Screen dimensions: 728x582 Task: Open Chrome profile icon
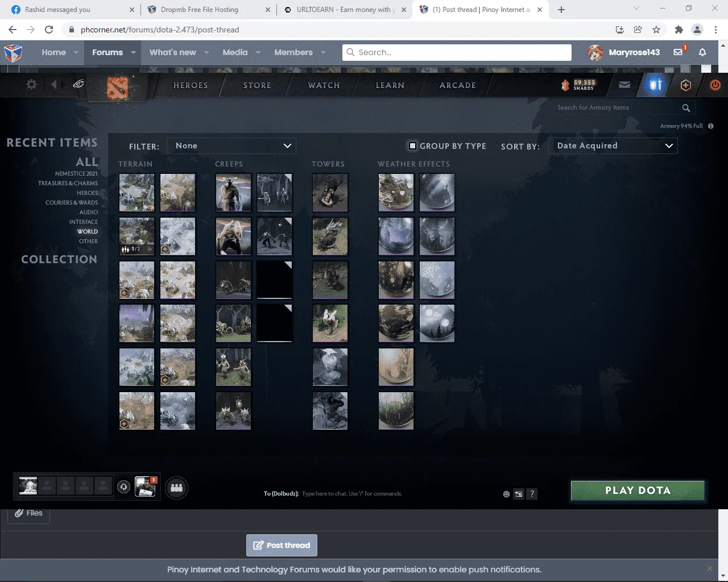pos(697,30)
